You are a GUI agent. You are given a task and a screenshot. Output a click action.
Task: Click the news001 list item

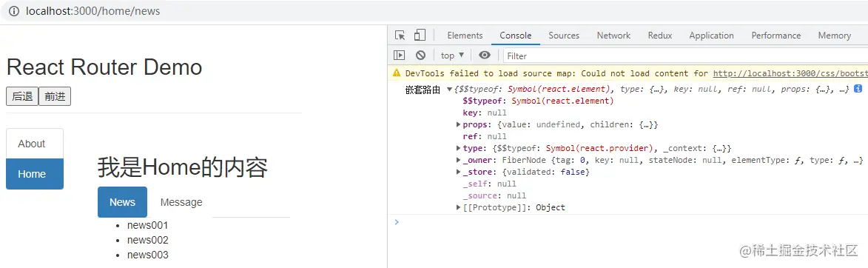(147, 225)
